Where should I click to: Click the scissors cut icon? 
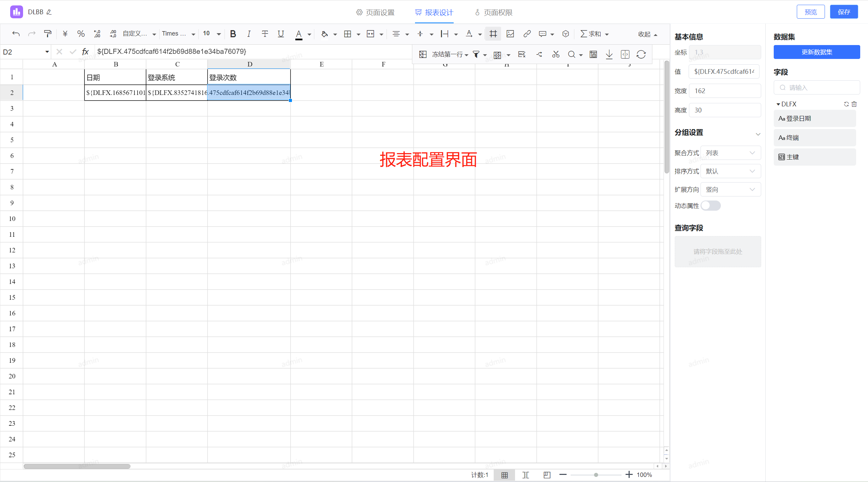click(x=556, y=55)
